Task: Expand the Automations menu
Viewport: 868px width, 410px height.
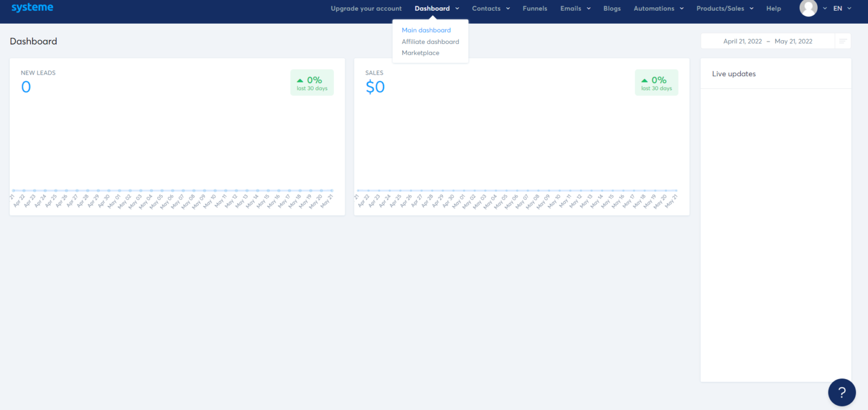Action: (658, 8)
